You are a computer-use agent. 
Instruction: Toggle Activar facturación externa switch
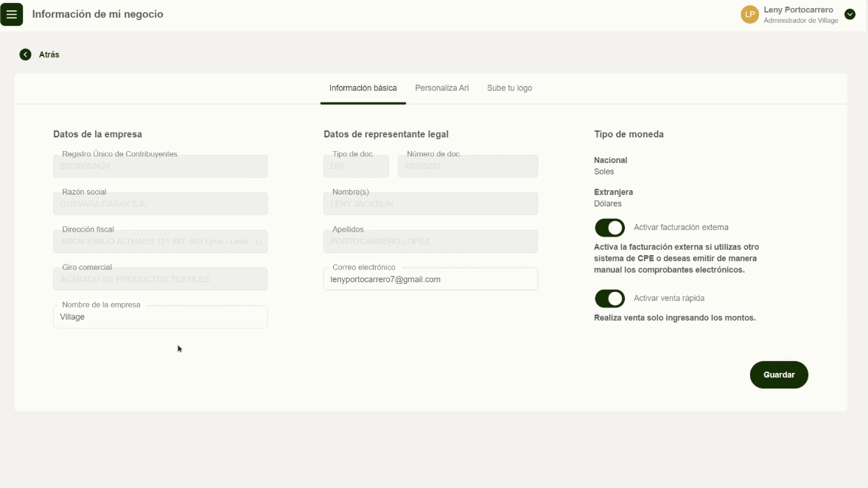coord(609,228)
